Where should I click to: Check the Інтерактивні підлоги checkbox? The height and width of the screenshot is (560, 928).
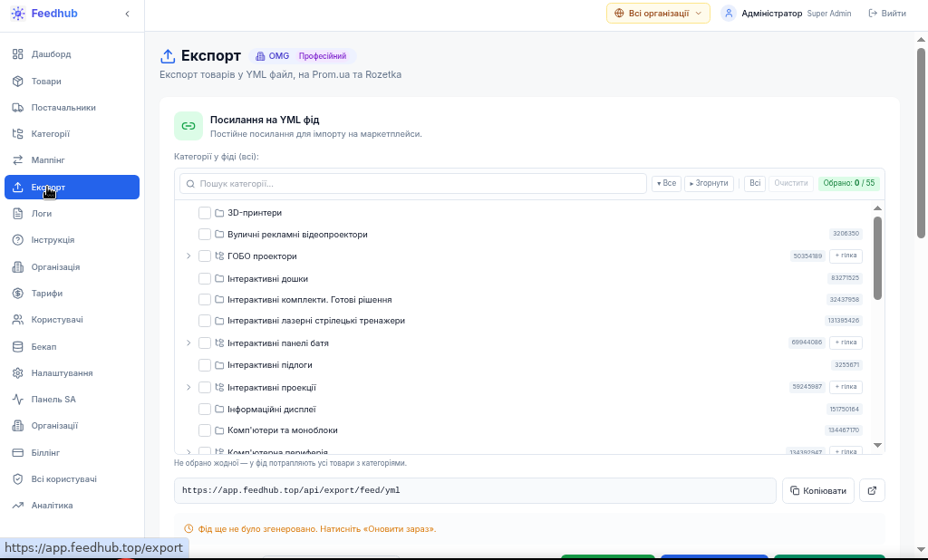coord(205,365)
